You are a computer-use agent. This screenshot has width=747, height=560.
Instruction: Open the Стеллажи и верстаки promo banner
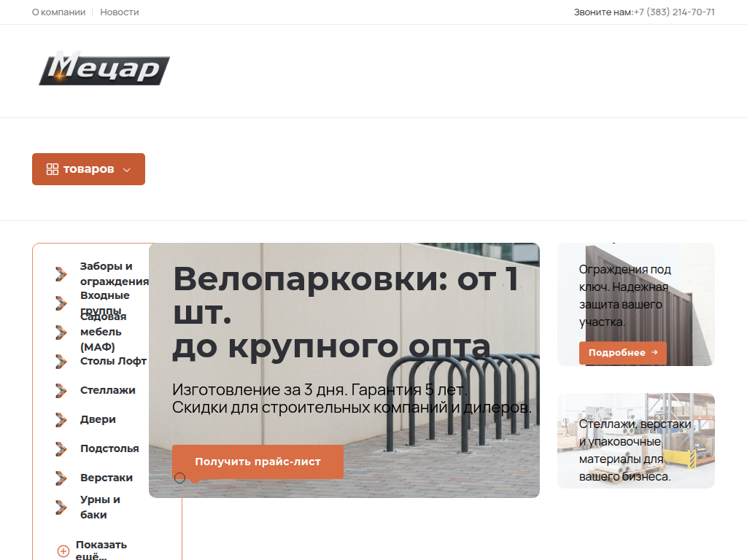click(x=635, y=440)
